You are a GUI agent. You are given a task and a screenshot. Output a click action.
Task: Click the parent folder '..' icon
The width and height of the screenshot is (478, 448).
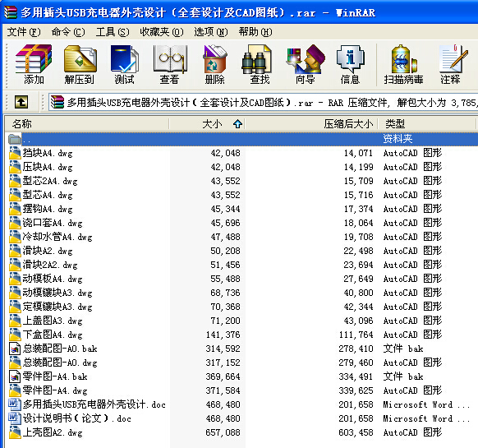click(x=14, y=139)
